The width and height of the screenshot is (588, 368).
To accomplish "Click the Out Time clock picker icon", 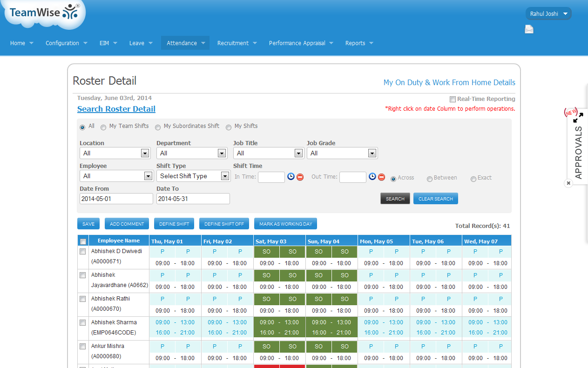I will pyautogui.click(x=372, y=177).
